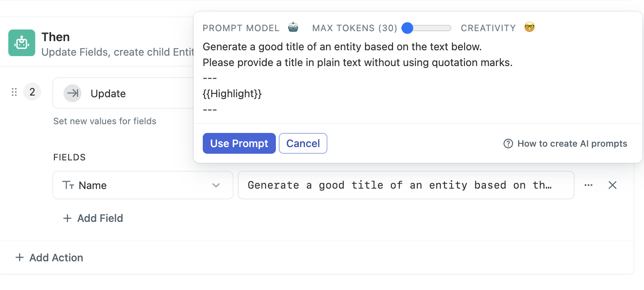Click the step number 2 badge
644x290 pixels.
(32, 92)
